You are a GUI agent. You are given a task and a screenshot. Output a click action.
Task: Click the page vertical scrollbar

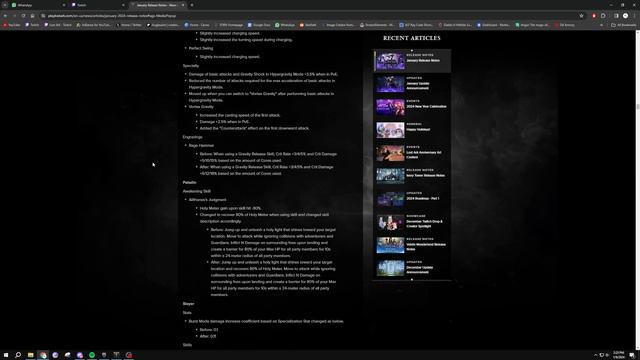coord(638,107)
